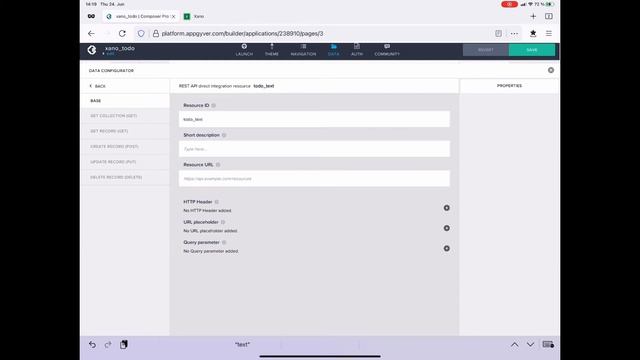640x360 pixels.
Task: Tap undo arrow in keyboard bar
Action: (x=92, y=344)
